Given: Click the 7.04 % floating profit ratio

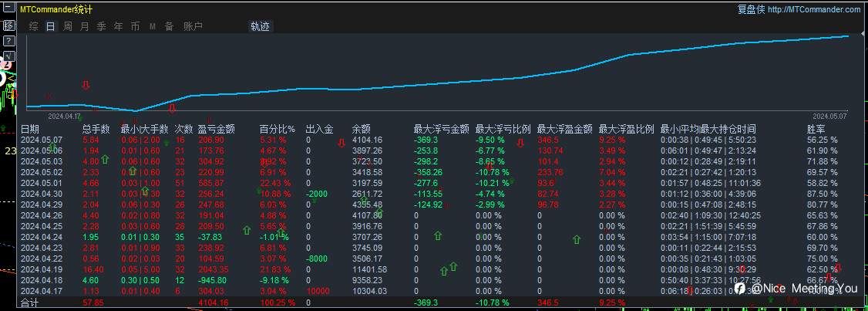Looking at the screenshot, I should point(612,172).
